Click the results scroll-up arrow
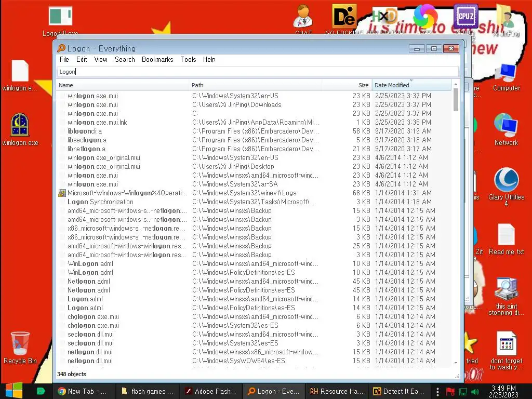The image size is (532, 399). (x=456, y=84)
